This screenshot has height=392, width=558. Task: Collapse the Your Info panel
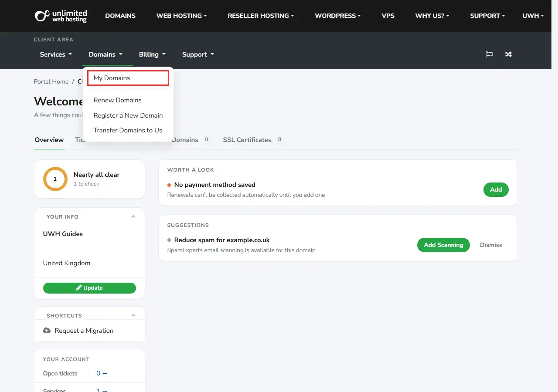(x=133, y=216)
